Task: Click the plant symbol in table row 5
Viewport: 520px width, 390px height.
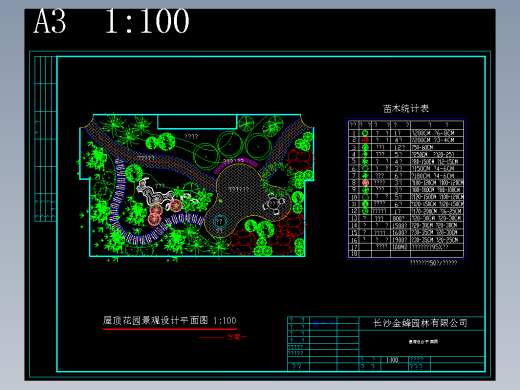Action: click(365, 161)
